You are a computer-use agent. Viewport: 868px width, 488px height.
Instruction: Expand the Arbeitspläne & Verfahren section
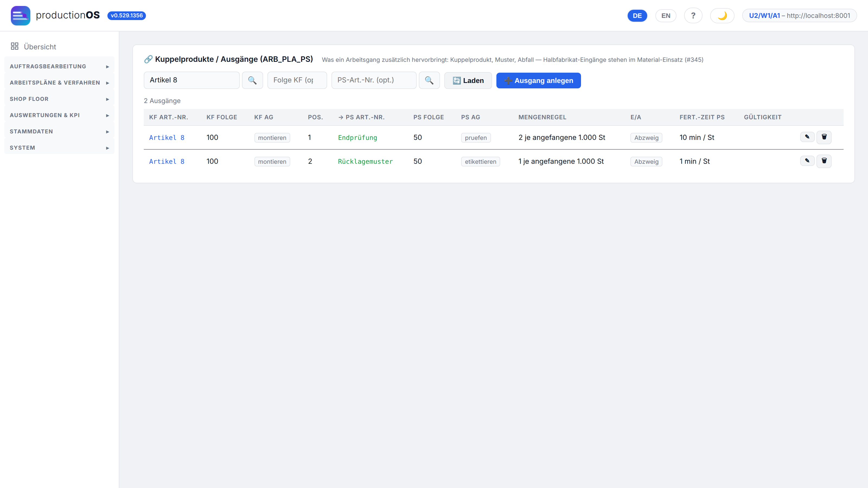(59, 82)
